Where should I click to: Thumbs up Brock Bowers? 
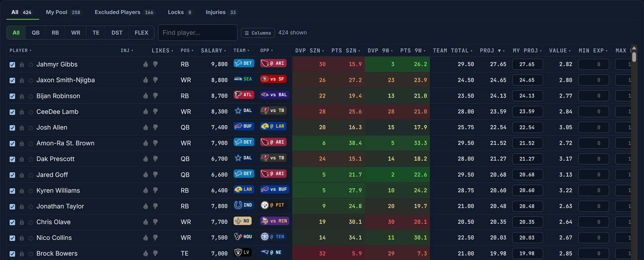(145, 254)
